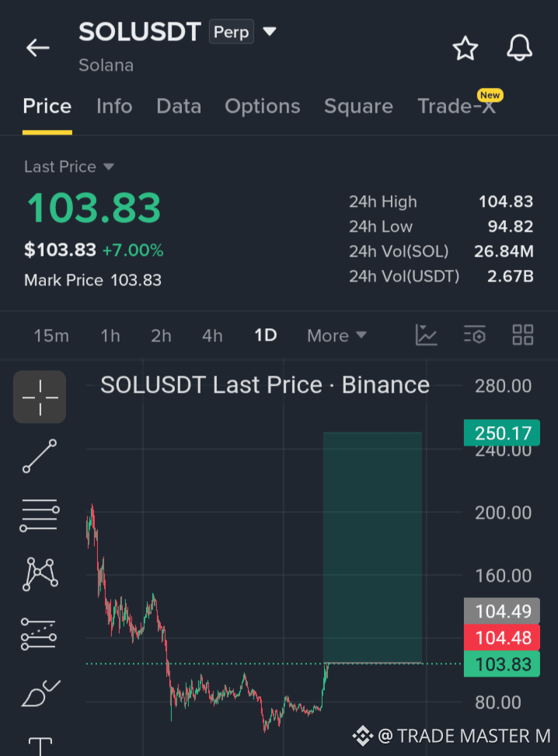
Task: Add SOLUSDT to favorites with star icon
Action: click(x=465, y=48)
